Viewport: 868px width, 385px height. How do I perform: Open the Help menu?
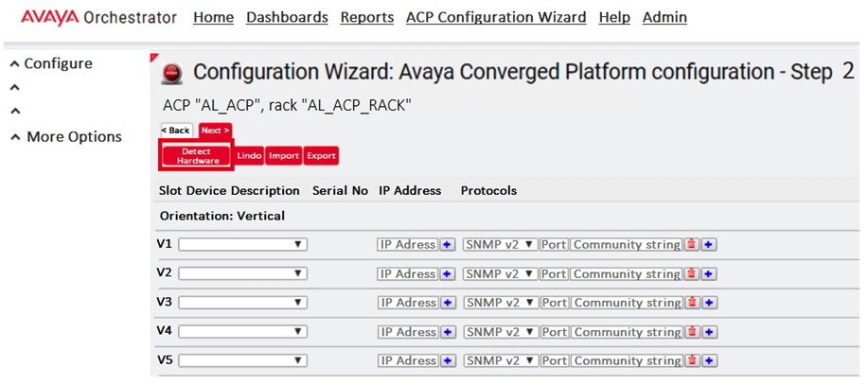pos(614,18)
